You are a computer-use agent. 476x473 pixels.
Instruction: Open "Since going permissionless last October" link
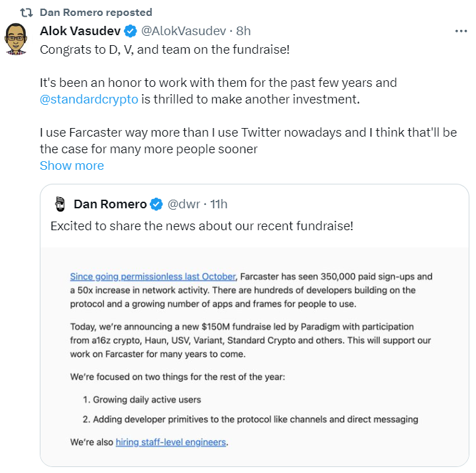(x=152, y=277)
